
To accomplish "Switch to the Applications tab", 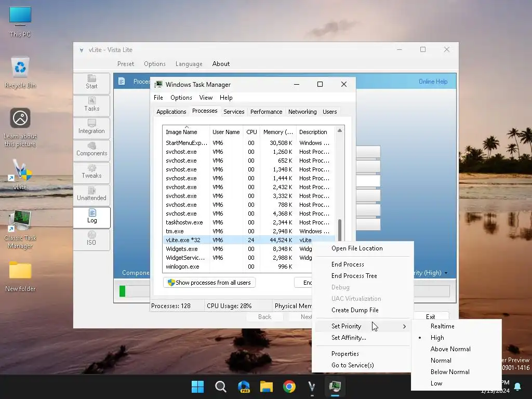I will [171, 112].
